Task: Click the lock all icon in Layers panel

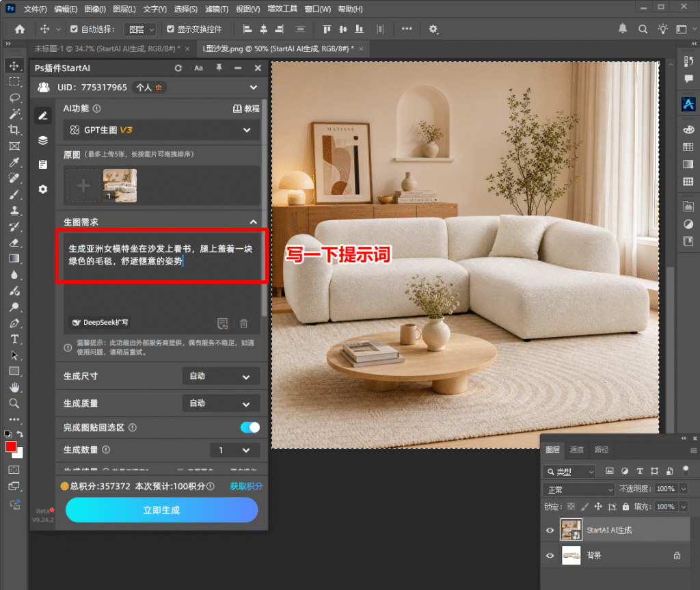Action: point(625,507)
